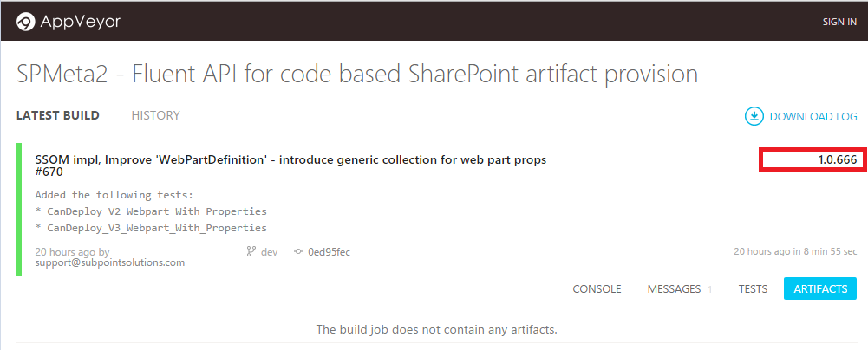This screenshot has width=868, height=350.
Task: Select the ARTIFACTS tab
Action: (820, 288)
